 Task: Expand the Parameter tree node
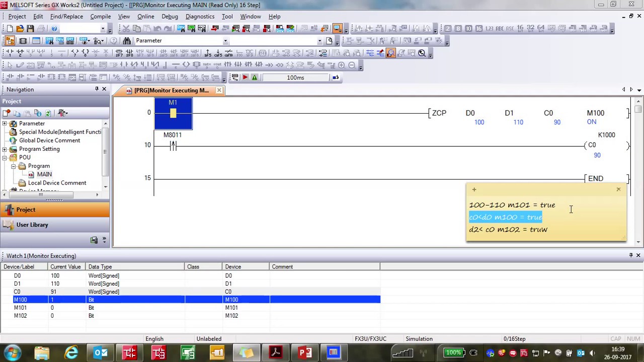(5, 124)
